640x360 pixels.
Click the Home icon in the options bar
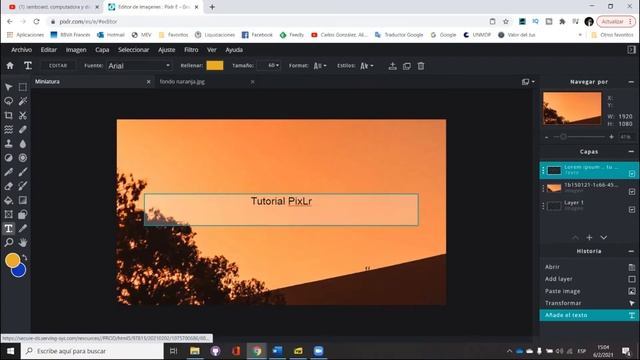[10, 66]
